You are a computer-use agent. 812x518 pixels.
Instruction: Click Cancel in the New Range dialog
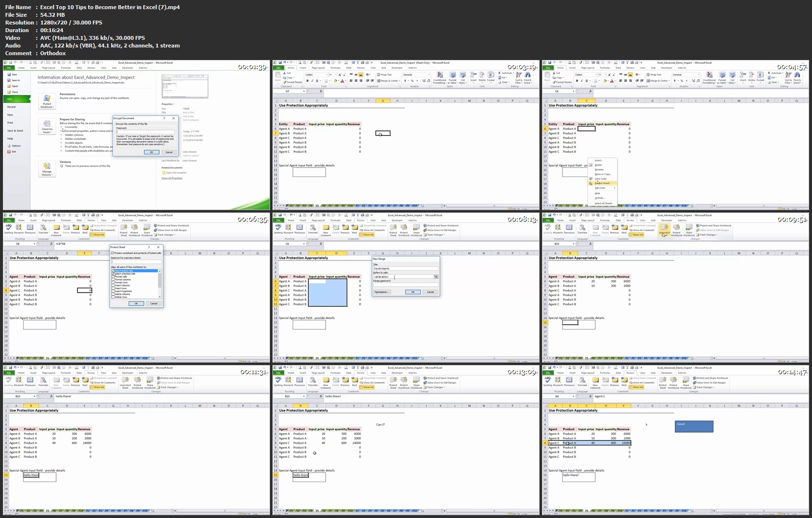pyautogui.click(x=430, y=292)
